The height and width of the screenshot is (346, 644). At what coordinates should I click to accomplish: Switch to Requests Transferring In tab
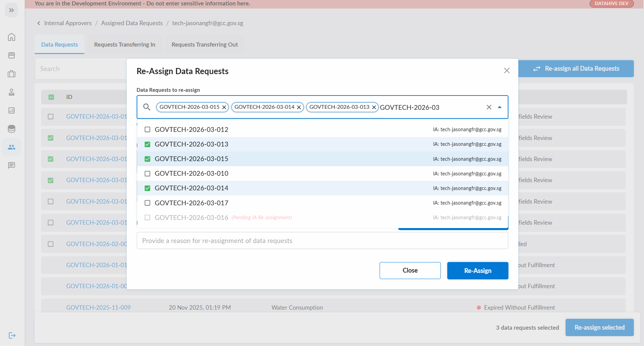pyautogui.click(x=125, y=45)
